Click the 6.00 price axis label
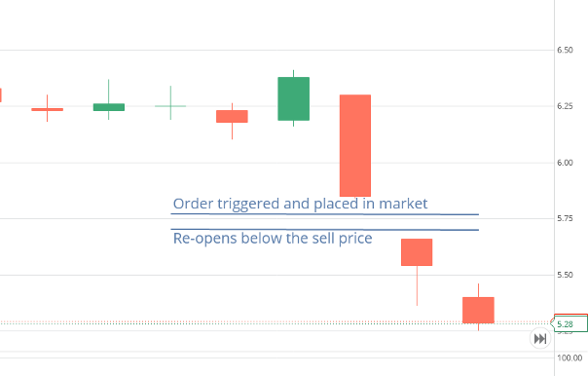This screenshot has width=588, height=376. pyautogui.click(x=565, y=163)
